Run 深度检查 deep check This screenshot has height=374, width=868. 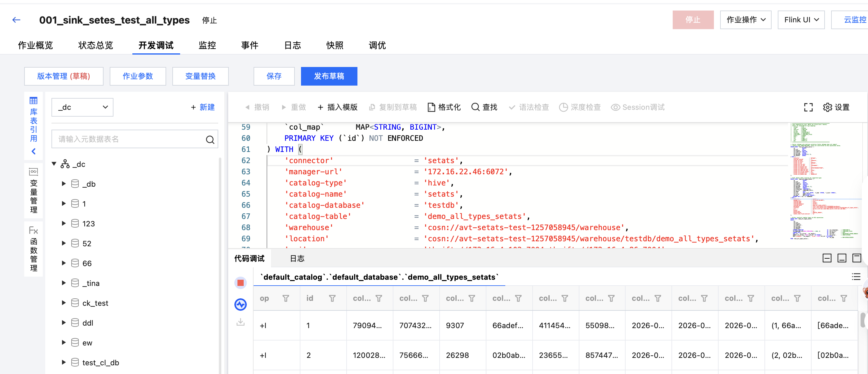pos(580,107)
